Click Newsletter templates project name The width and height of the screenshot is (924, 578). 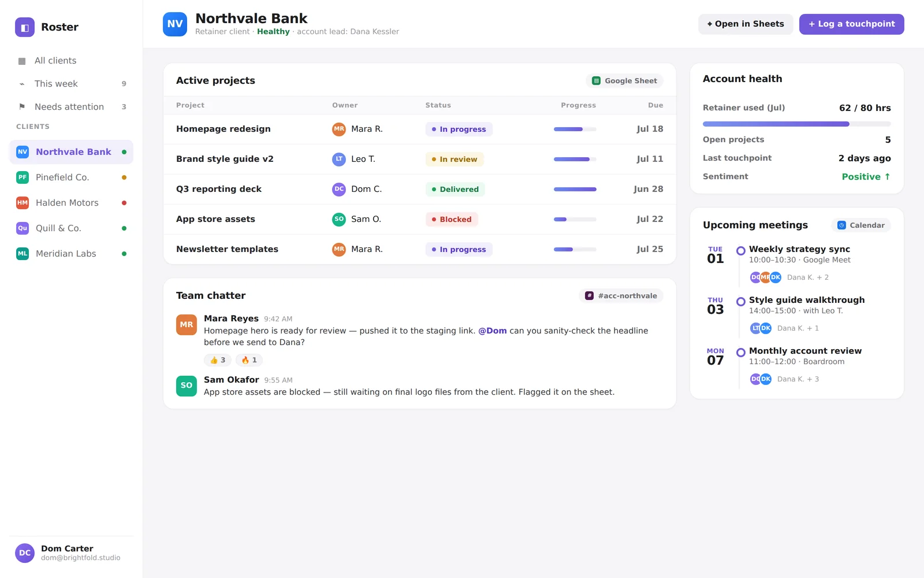click(x=227, y=249)
